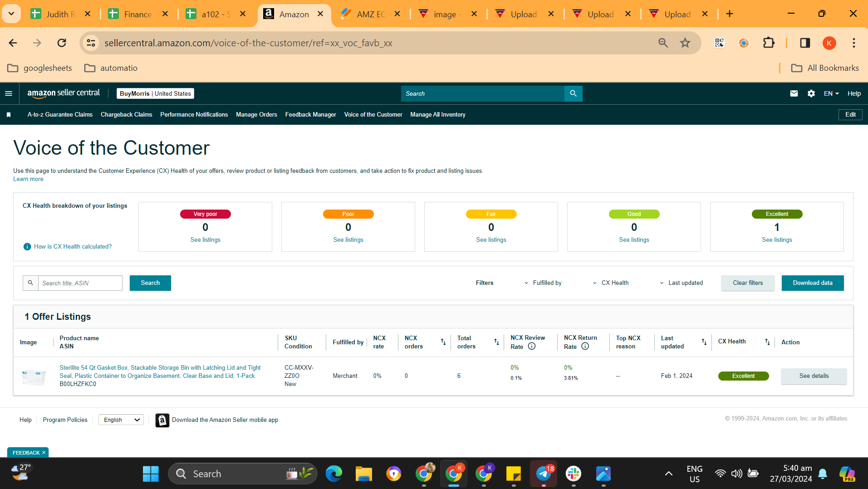The image size is (868, 489).
Task: Click the Download data button
Action: pyautogui.click(x=813, y=283)
